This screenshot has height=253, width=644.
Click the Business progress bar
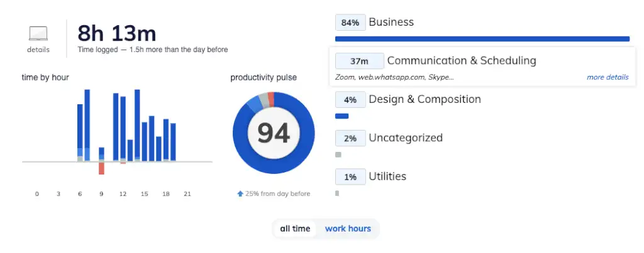pyautogui.click(x=482, y=39)
